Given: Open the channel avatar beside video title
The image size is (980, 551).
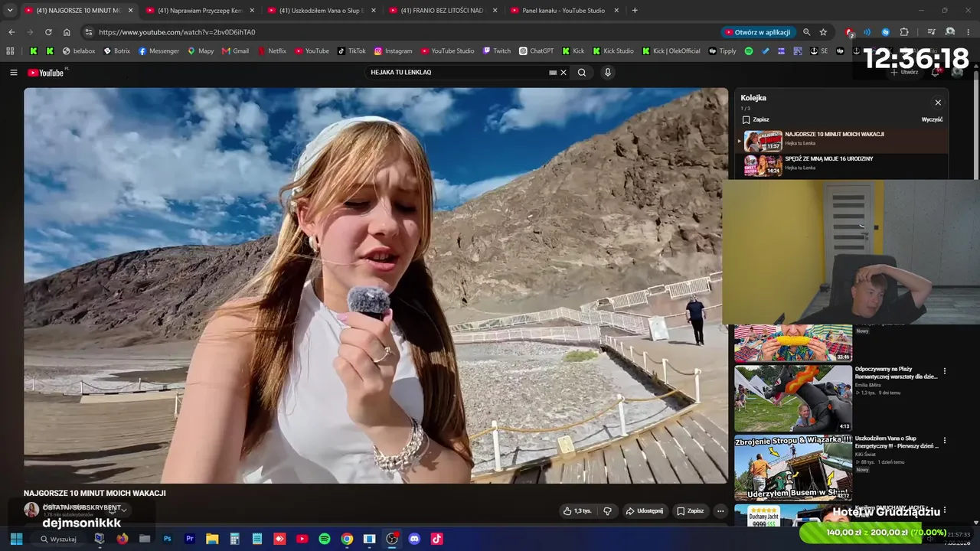Looking at the screenshot, I should point(31,510).
